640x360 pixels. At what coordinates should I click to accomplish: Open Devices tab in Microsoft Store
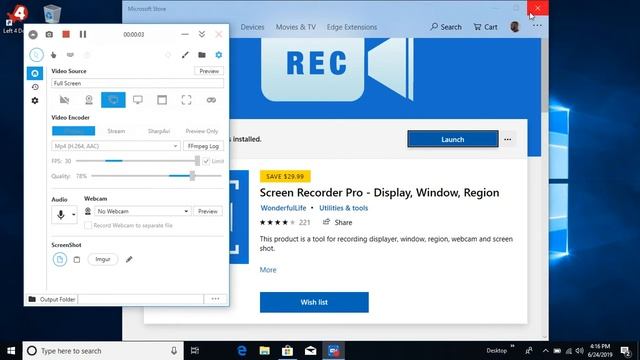coord(252,27)
